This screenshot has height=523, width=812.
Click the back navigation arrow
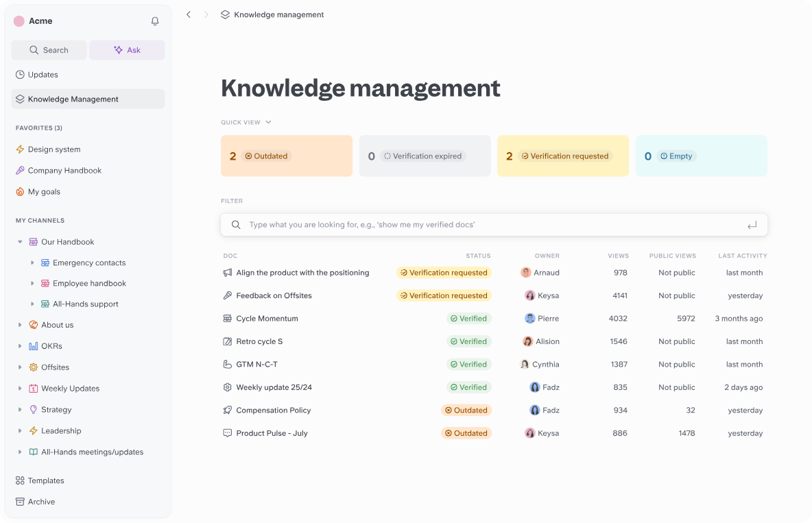(189, 14)
